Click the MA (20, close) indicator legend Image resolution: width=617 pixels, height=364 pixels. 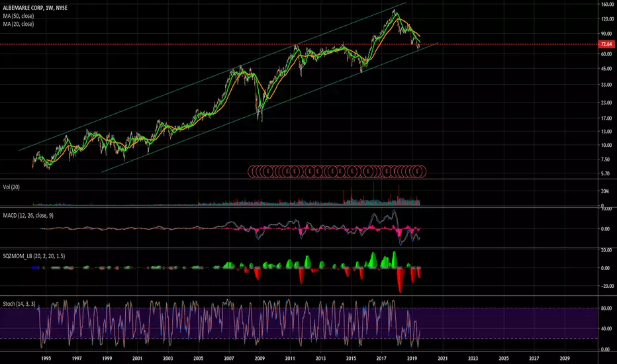pos(19,24)
